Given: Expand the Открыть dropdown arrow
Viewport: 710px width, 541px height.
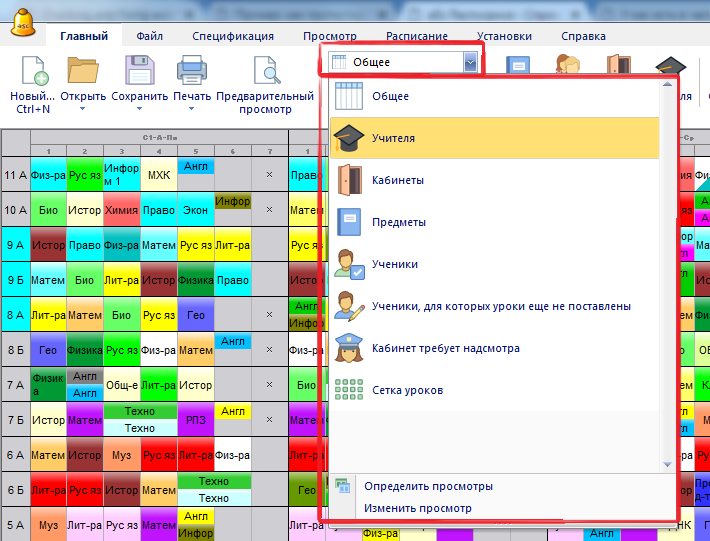Looking at the screenshot, I should click(x=83, y=109).
